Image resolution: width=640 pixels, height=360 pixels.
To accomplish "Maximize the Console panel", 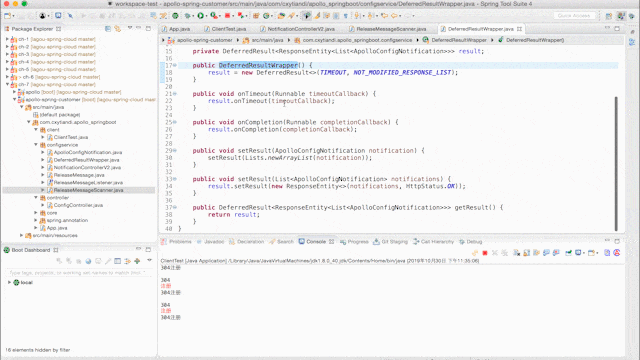I will pos(617,241).
